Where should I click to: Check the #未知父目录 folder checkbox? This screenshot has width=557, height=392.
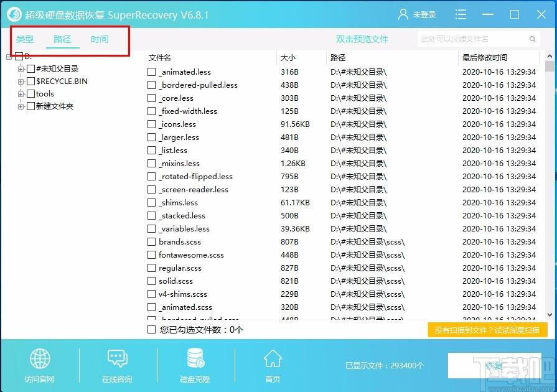click(x=31, y=69)
